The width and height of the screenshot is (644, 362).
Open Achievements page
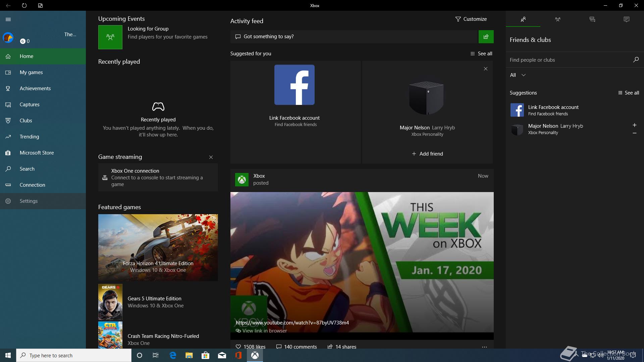43,88
